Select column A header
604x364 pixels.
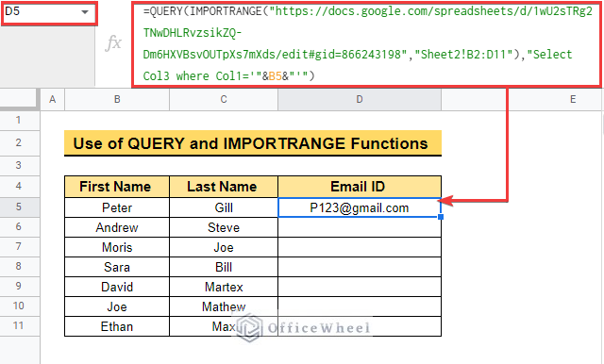click(53, 99)
